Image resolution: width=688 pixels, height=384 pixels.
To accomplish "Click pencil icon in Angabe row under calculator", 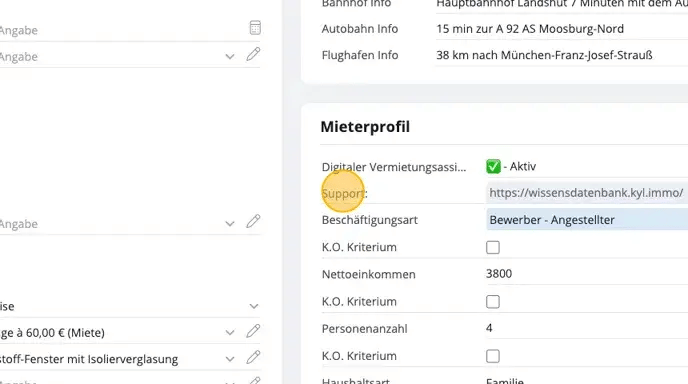I will coord(253,54).
